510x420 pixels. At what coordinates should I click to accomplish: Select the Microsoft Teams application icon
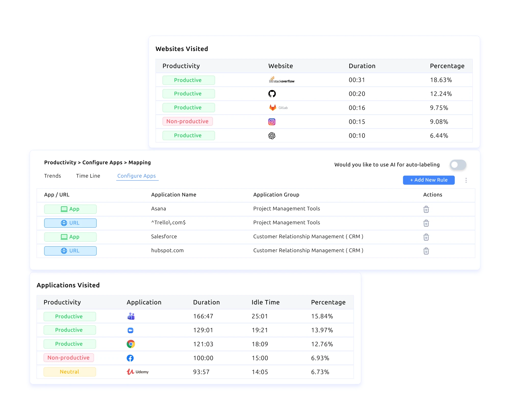[x=131, y=316]
